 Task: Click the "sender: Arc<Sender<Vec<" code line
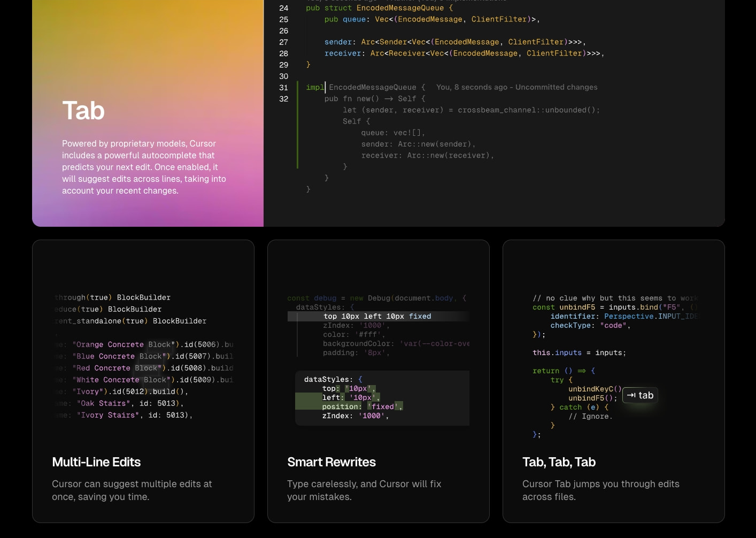(x=455, y=42)
